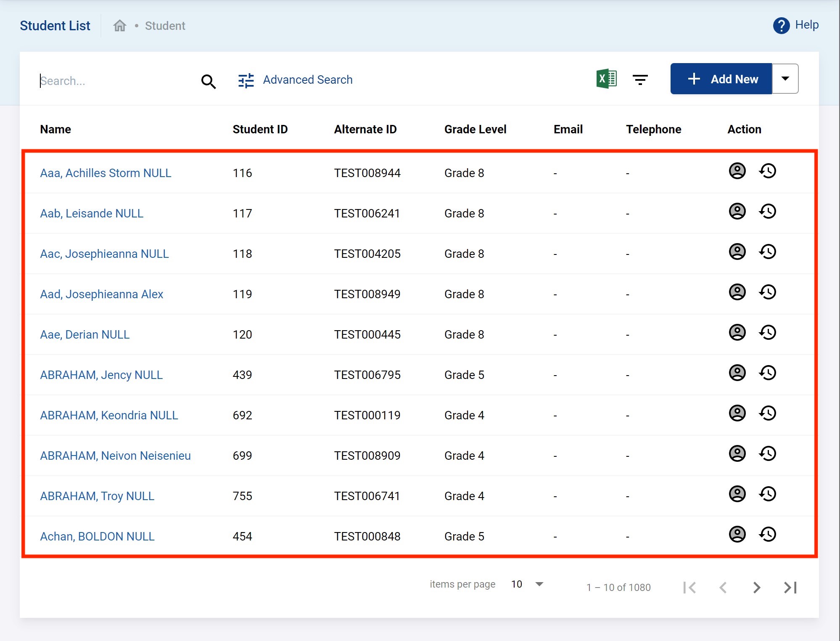This screenshot has width=840, height=641.
Task: Click profile icon for ABRAHAM, Jency row
Action: pos(737,373)
